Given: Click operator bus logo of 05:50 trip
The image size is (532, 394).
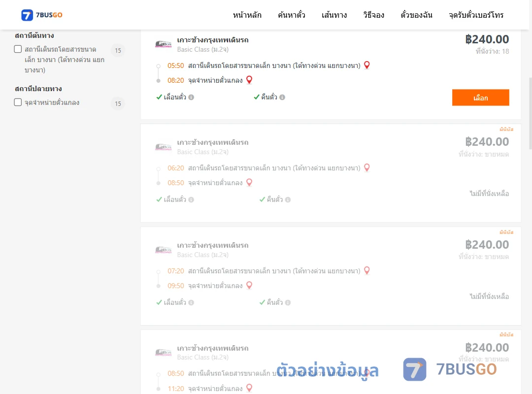Looking at the screenshot, I should click(x=163, y=44).
